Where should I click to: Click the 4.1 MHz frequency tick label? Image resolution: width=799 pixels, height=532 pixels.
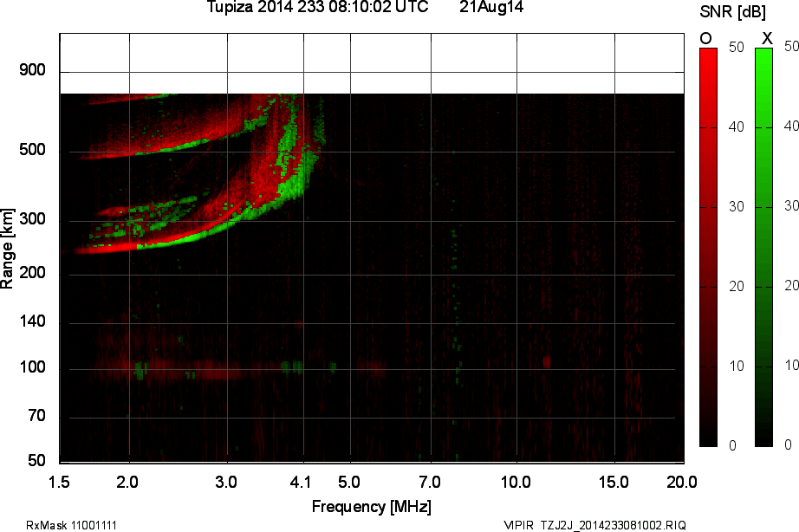[x=301, y=481]
